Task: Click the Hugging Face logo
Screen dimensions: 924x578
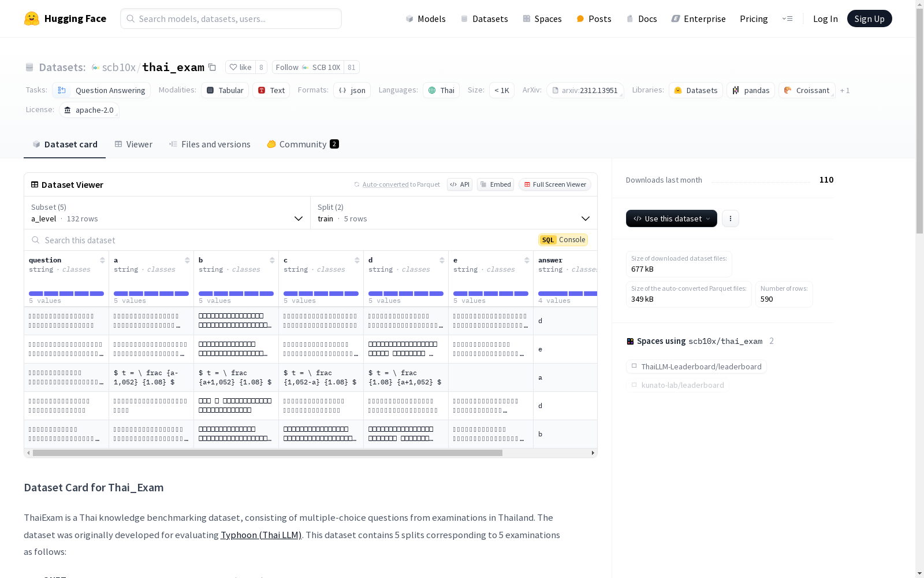Action: click(65, 18)
